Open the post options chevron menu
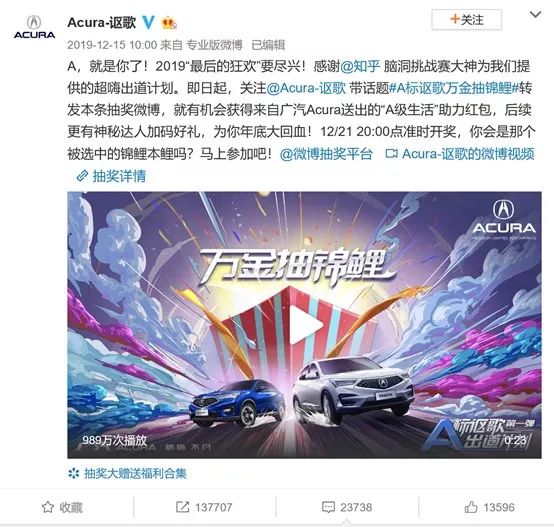This screenshot has width=554, height=527. click(536, 14)
